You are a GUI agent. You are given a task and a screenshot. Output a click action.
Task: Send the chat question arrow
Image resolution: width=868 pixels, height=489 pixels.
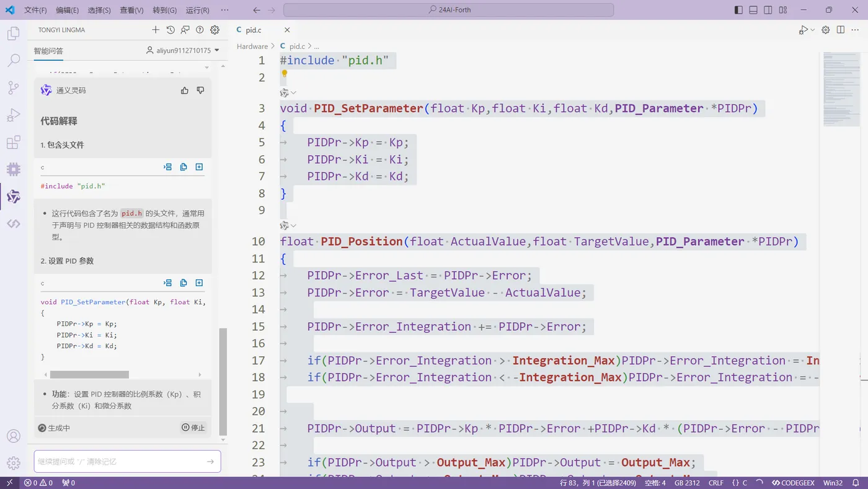210,462
